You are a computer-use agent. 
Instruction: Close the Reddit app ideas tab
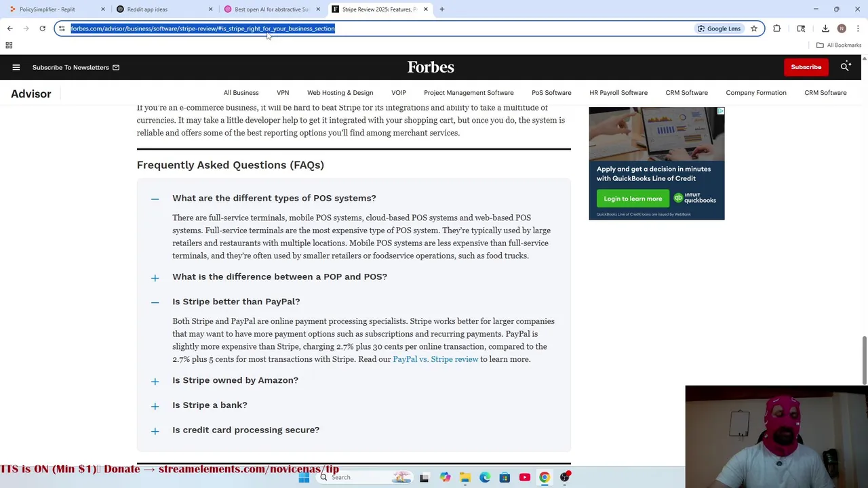pyautogui.click(x=210, y=9)
